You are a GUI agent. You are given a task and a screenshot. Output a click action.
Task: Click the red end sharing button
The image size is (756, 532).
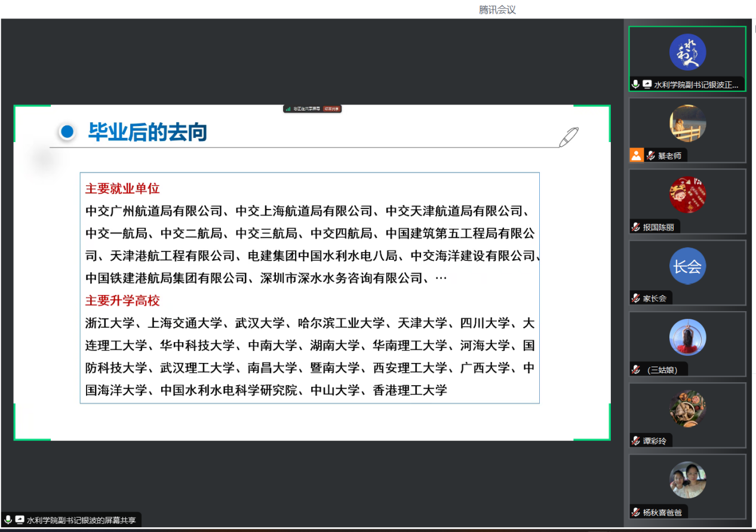pos(331,109)
